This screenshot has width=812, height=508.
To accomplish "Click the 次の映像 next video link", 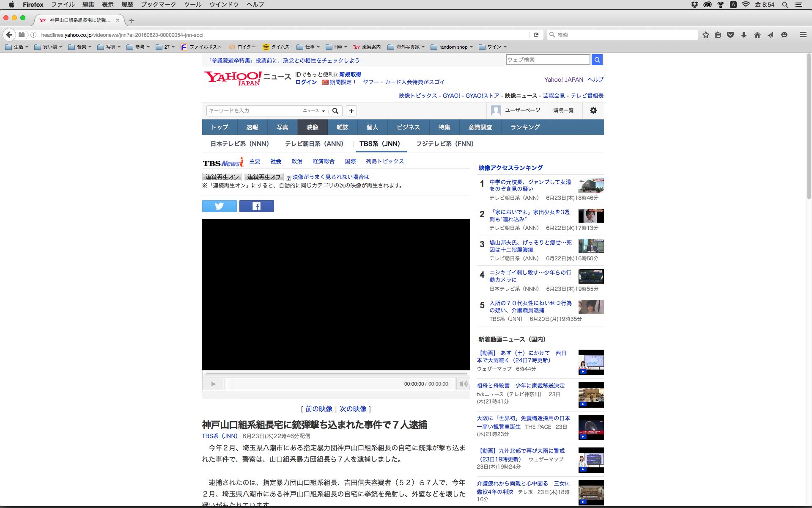I will [x=353, y=409].
